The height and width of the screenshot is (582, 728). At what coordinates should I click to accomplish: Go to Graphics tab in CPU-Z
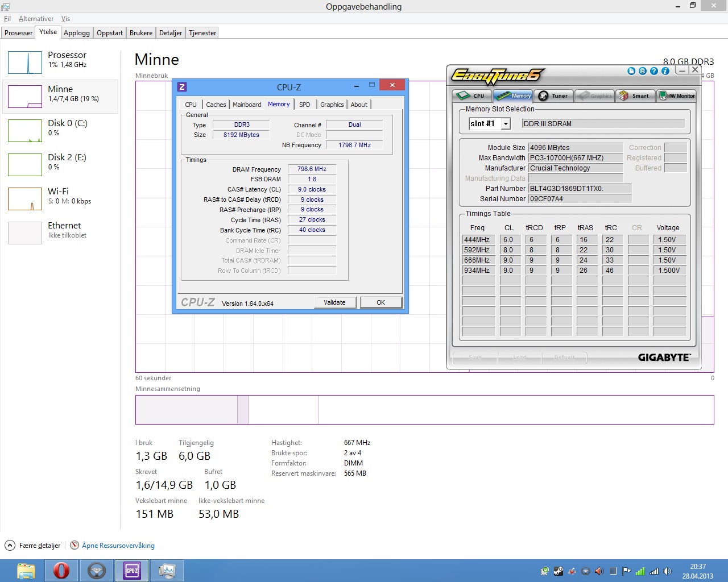click(x=332, y=105)
